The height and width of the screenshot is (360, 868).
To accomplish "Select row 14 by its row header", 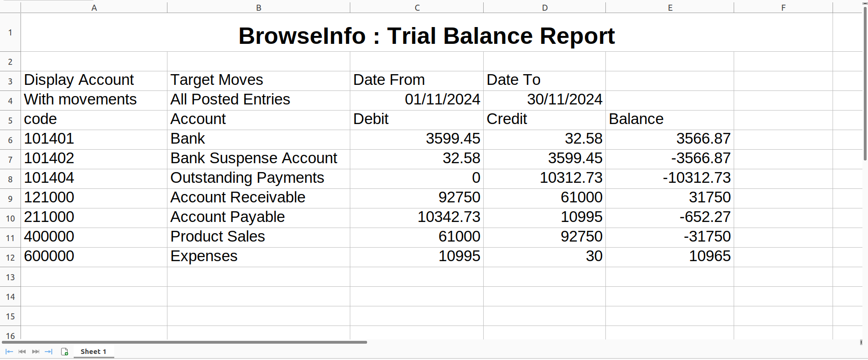I will tap(10, 296).
